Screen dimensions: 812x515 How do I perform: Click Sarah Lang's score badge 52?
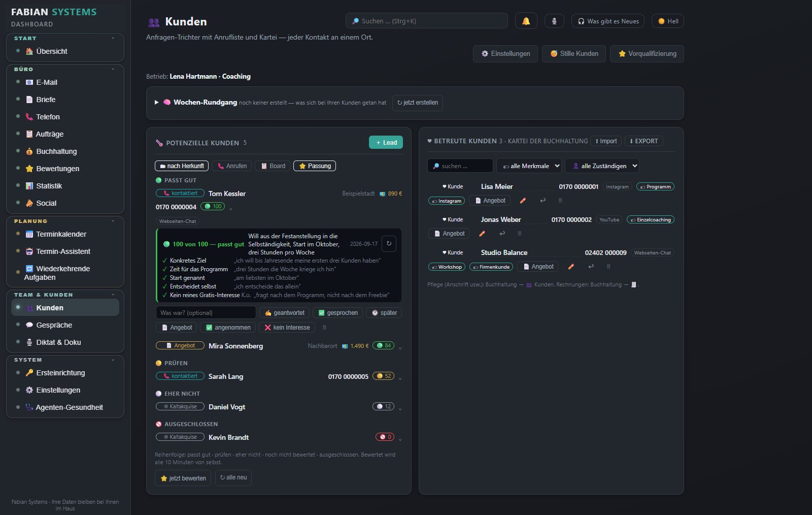384,376
